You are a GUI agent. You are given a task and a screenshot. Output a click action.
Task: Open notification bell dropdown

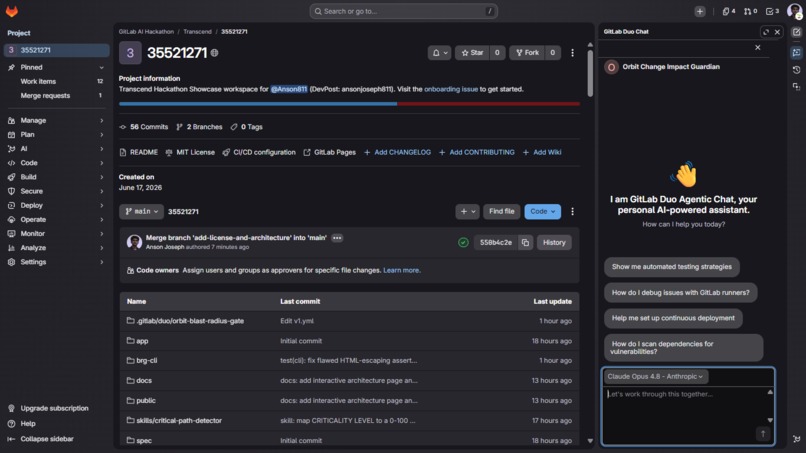439,53
